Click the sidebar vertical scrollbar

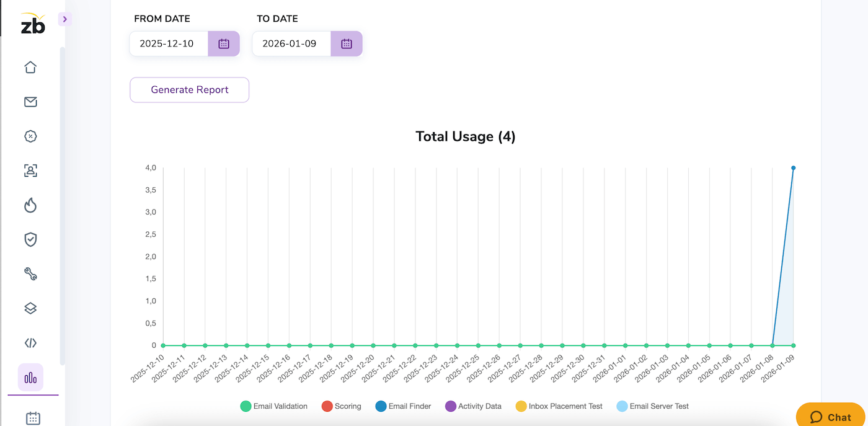(62, 206)
